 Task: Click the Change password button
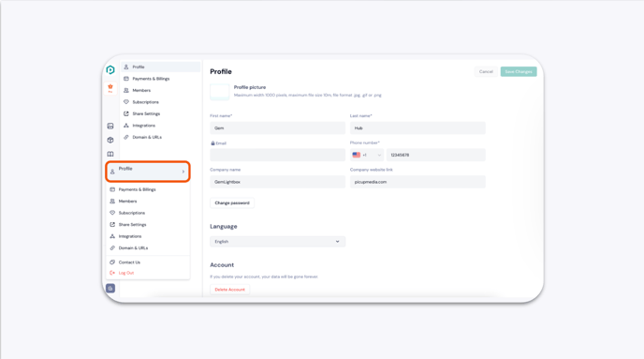232,202
